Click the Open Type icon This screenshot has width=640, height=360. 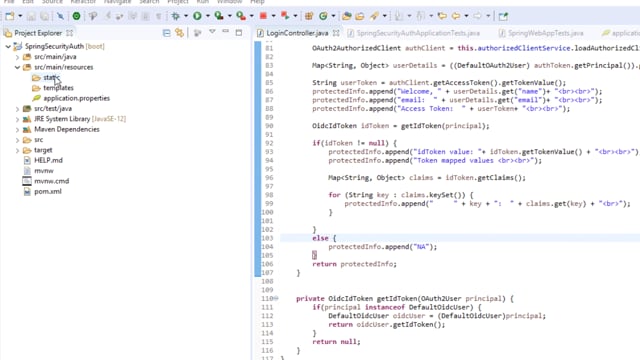pyautogui.click(x=347, y=16)
